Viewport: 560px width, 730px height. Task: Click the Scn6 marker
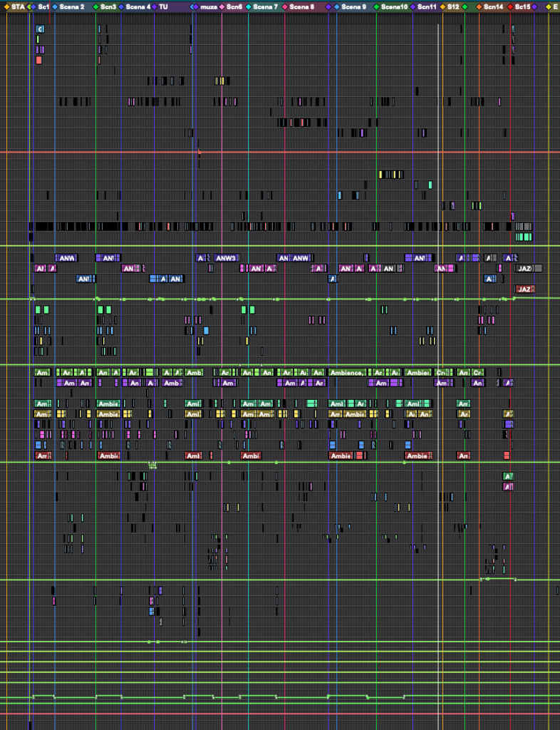(234, 6)
